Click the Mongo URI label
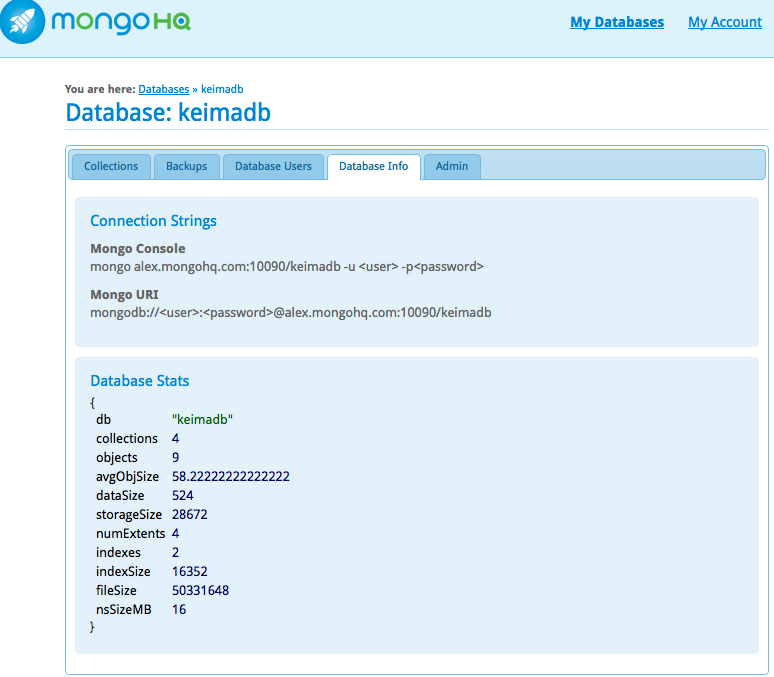The height and width of the screenshot is (677, 774). [124, 294]
